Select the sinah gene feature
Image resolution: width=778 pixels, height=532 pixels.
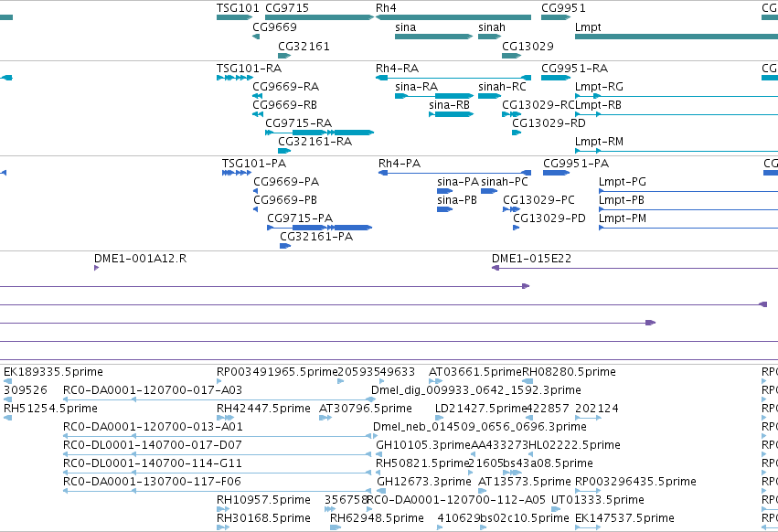(490, 37)
